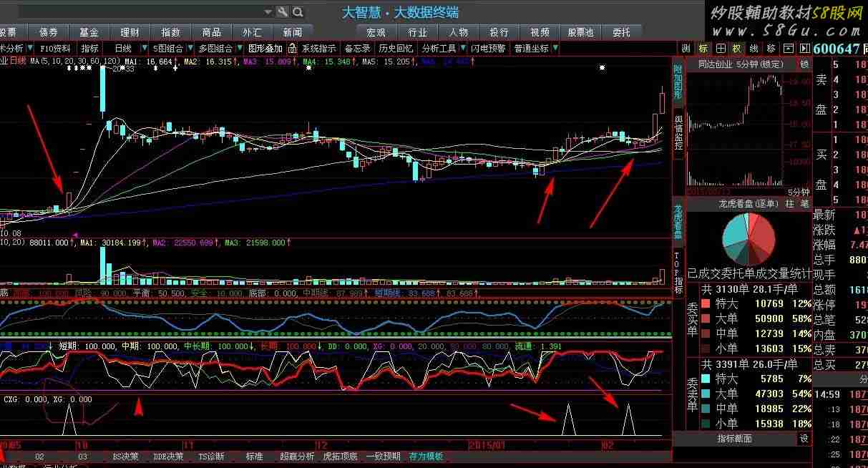Toggle the 锁 lock button on mini chart
This screenshot has height=468, width=868.
[x=804, y=64]
